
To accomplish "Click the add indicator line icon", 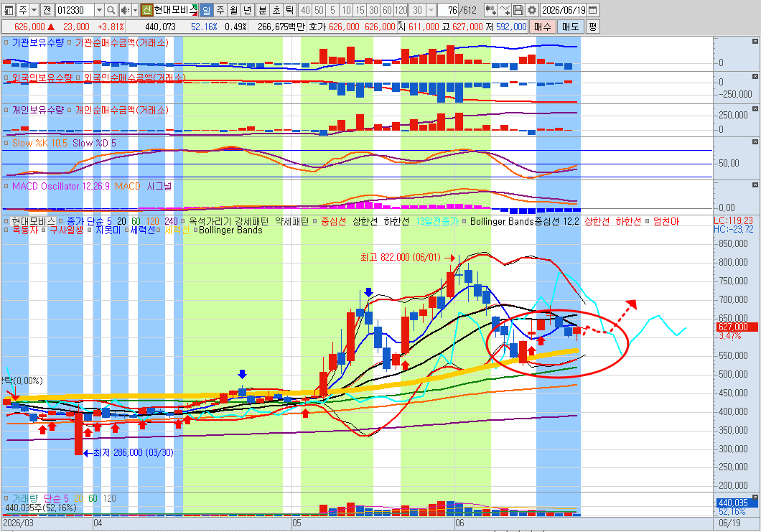I will 505,10.
